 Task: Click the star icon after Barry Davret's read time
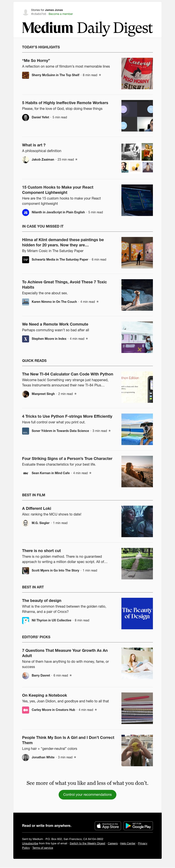point(70,676)
